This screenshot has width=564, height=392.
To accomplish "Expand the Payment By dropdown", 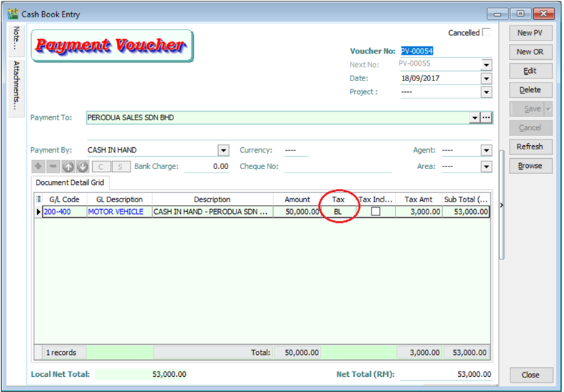I will [223, 150].
